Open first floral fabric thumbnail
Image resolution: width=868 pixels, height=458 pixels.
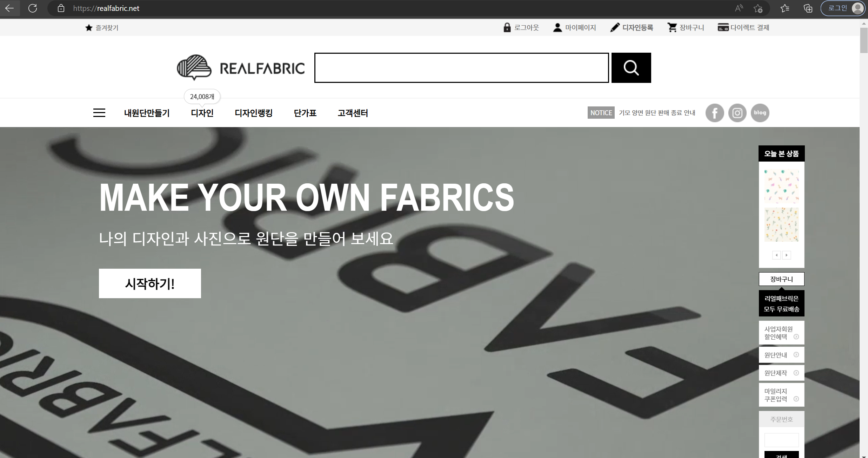pyautogui.click(x=781, y=186)
